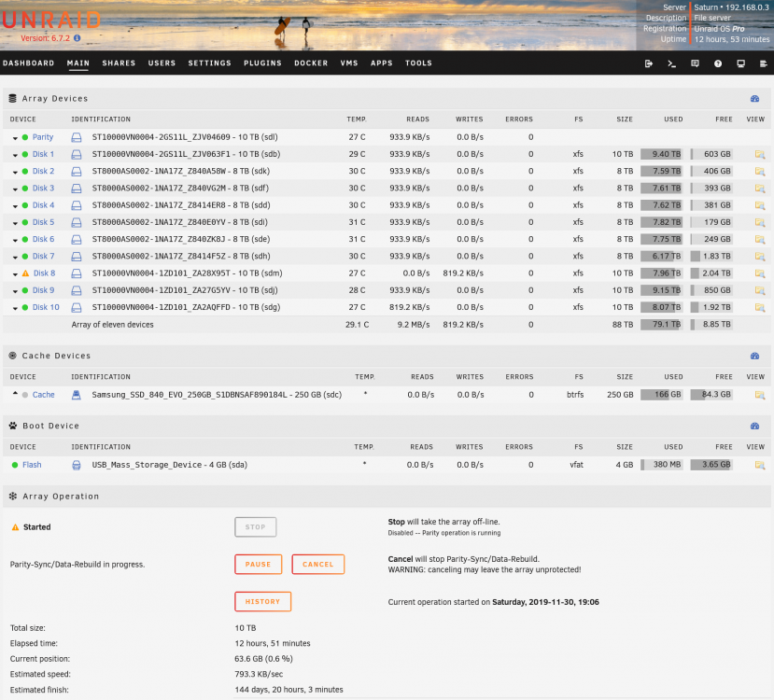Image resolution: width=774 pixels, height=700 pixels.
Task: Open the Apps tab
Action: 382,63
